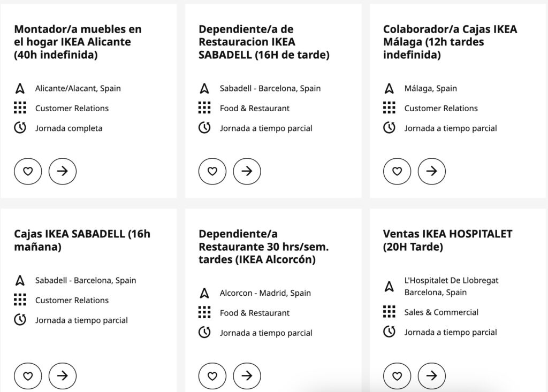Favorite the Dependiente/a Restaurante Alcorcón job
The width and height of the screenshot is (548, 392).
click(x=212, y=376)
